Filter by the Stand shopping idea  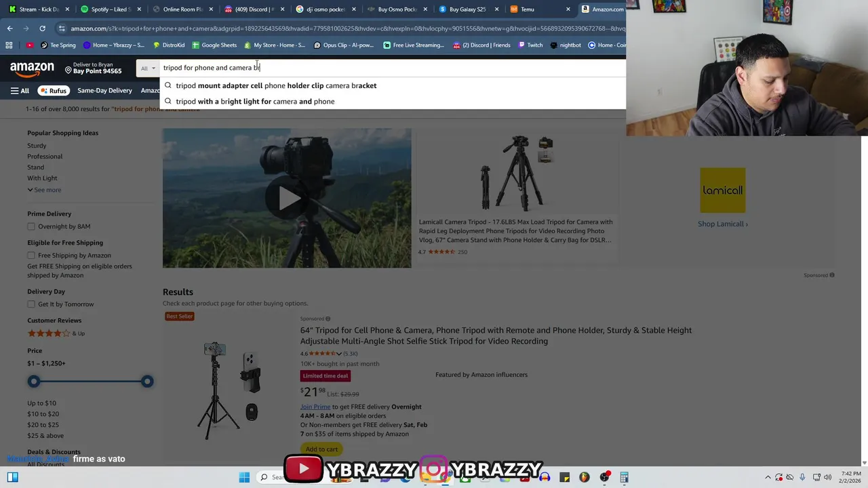(35, 167)
